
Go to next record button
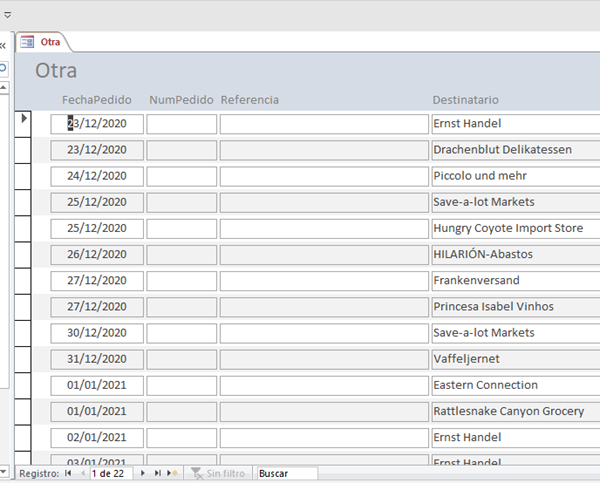142,473
